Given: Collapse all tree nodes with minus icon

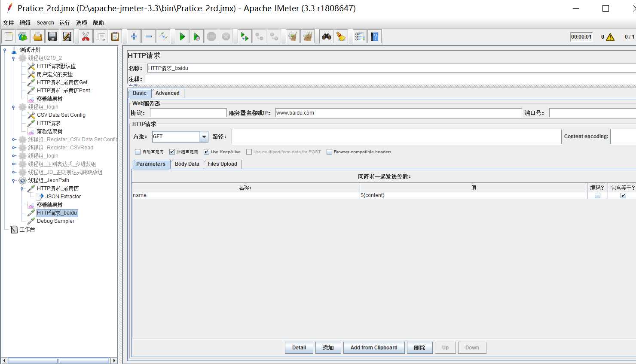Looking at the screenshot, I should (x=149, y=36).
